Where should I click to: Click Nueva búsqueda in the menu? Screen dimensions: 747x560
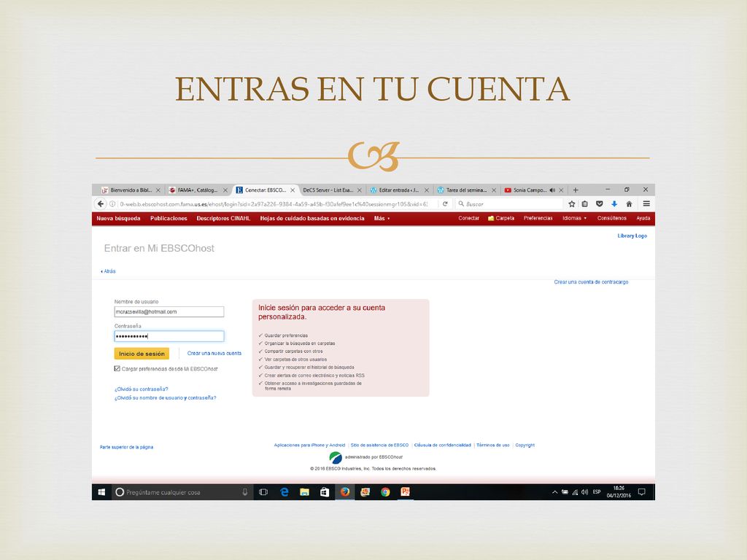118,218
